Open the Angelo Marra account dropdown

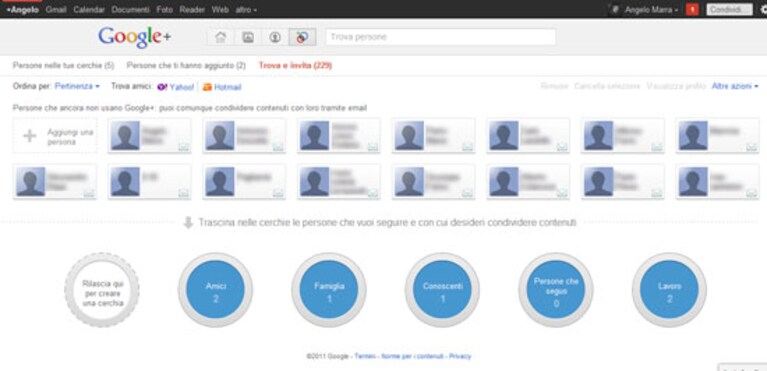652,10
